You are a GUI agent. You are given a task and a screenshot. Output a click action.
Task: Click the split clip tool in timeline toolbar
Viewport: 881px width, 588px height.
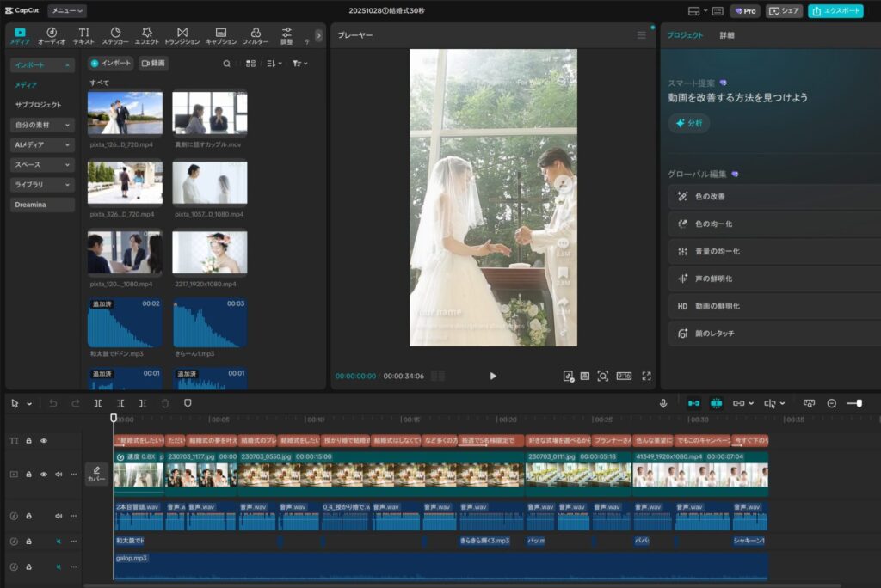pos(98,403)
